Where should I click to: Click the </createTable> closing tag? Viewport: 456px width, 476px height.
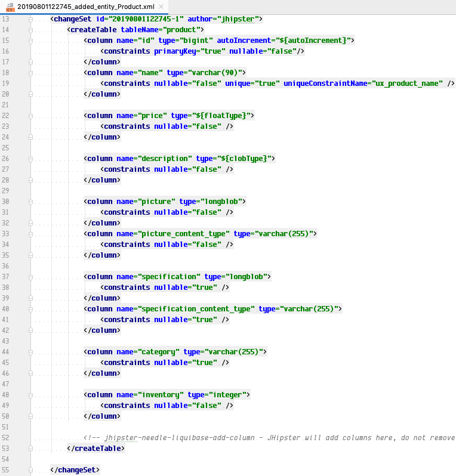coord(95,449)
